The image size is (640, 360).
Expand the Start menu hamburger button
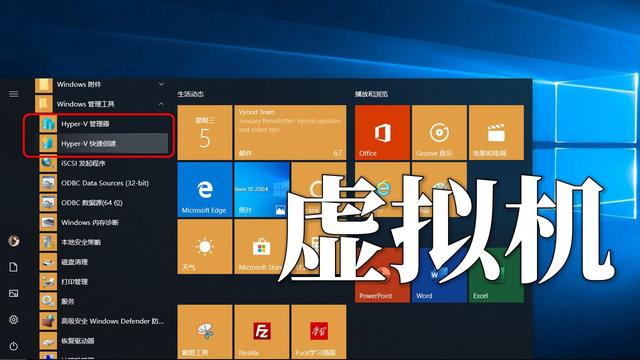point(13,94)
